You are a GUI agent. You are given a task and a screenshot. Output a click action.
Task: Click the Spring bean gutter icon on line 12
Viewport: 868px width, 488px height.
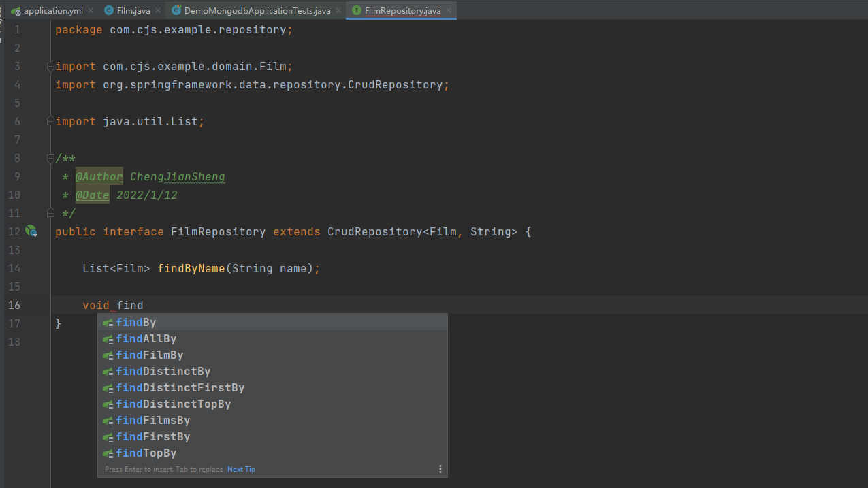pos(31,231)
